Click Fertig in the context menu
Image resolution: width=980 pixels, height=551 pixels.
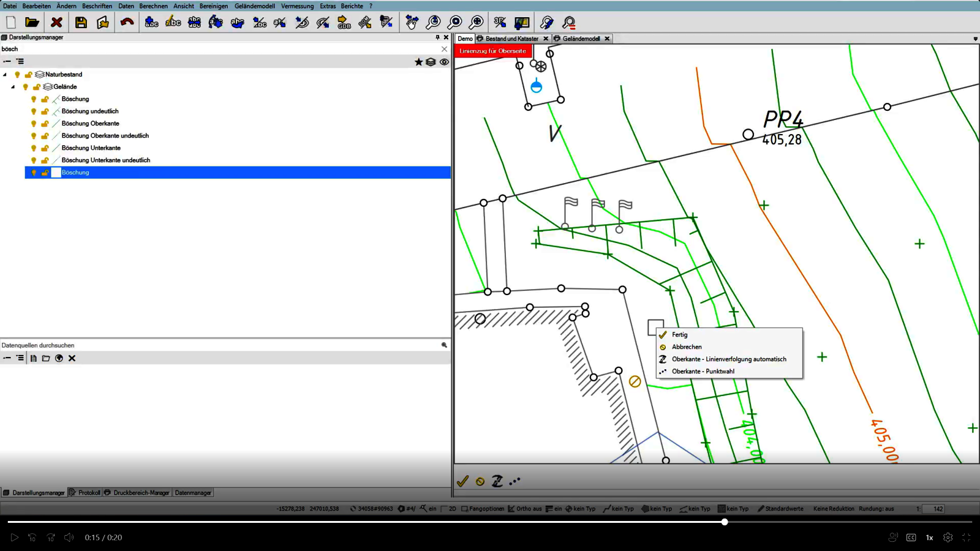coord(679,335)
